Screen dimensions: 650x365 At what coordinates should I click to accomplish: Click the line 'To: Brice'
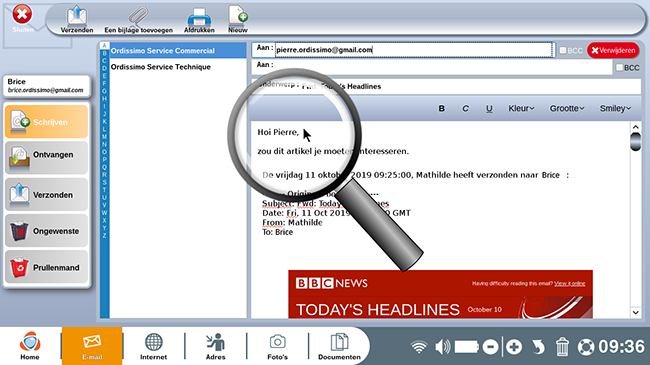click(277, 232)
